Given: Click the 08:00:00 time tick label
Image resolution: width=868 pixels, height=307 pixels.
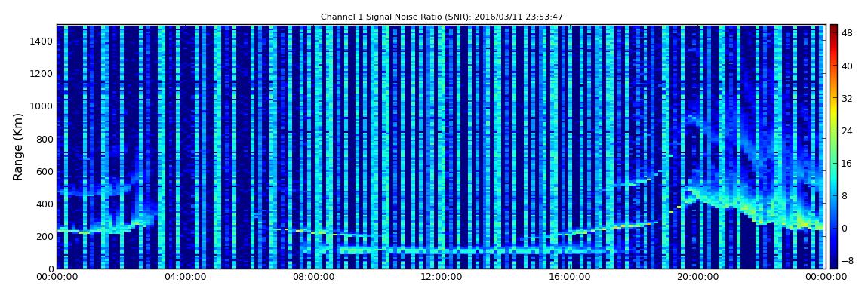Looking at the screenshot, I should (x=313, y=277).
